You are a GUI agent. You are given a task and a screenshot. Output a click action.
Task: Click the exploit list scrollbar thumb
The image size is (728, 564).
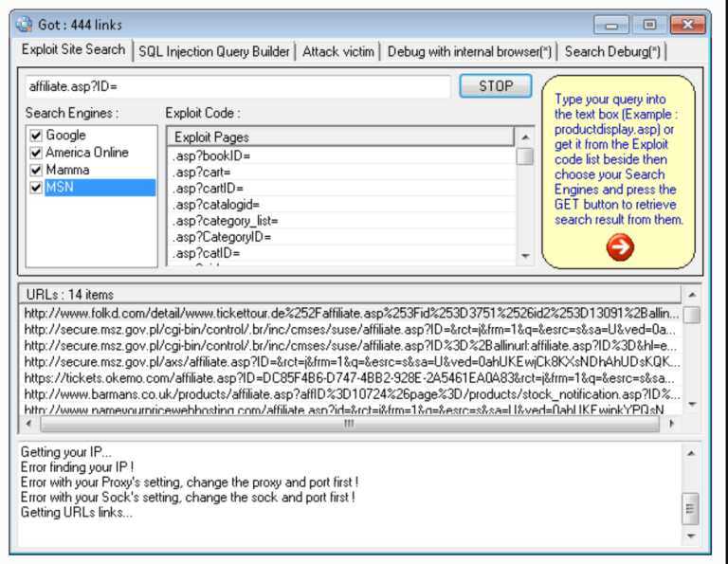[x=525, y=156]
